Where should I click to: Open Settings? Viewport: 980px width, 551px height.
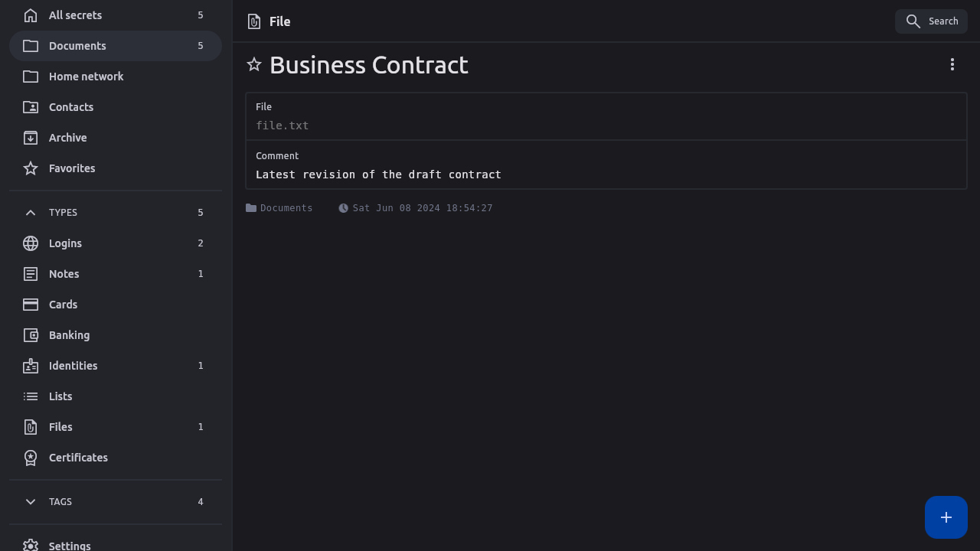click(69, 546)
